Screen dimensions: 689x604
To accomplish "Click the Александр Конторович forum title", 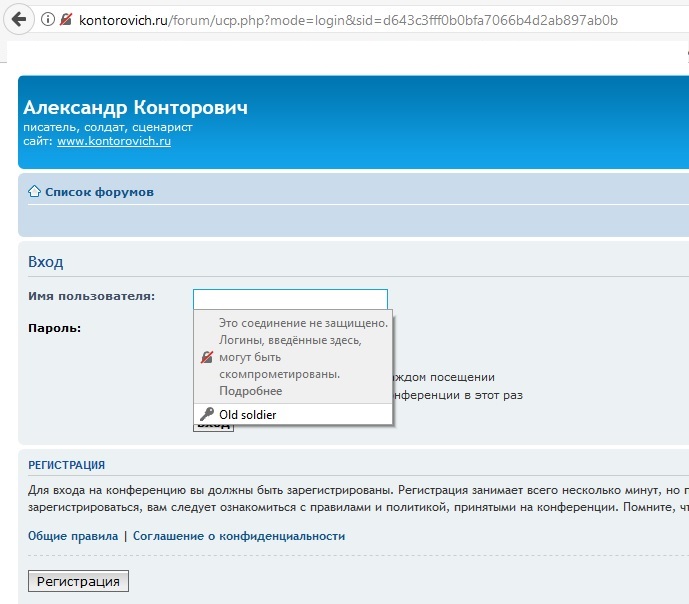I will (135, 108).
